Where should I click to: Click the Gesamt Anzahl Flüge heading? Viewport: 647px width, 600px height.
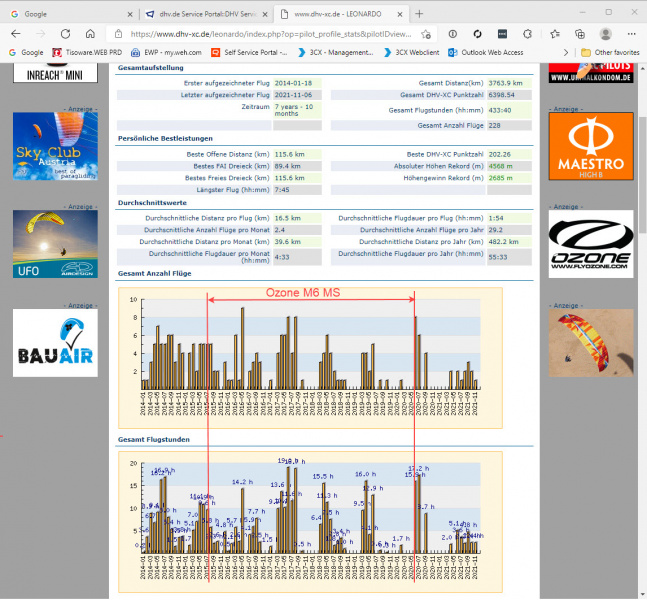click(155, 273)
